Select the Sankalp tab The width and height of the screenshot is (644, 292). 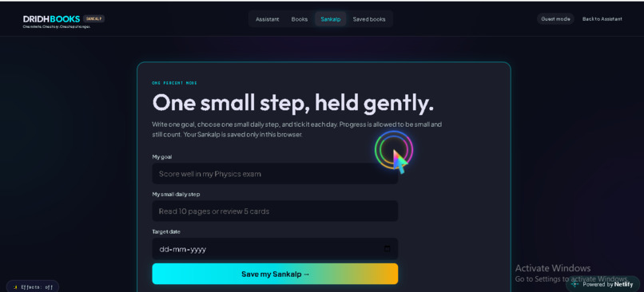(331, 19)
